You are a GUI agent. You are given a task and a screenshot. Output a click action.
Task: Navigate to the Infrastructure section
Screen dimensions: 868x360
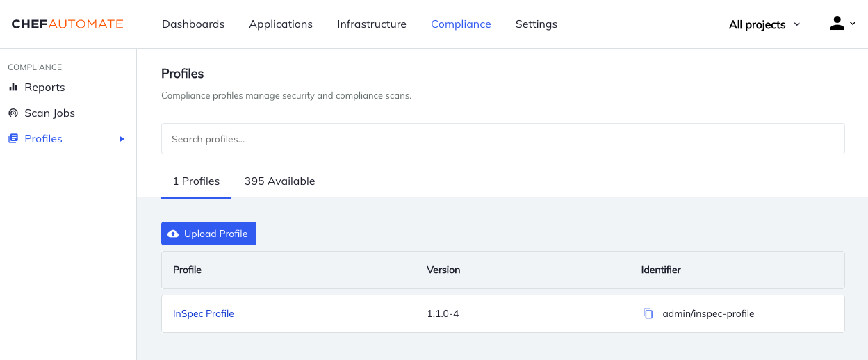click(x=372, y=24)
